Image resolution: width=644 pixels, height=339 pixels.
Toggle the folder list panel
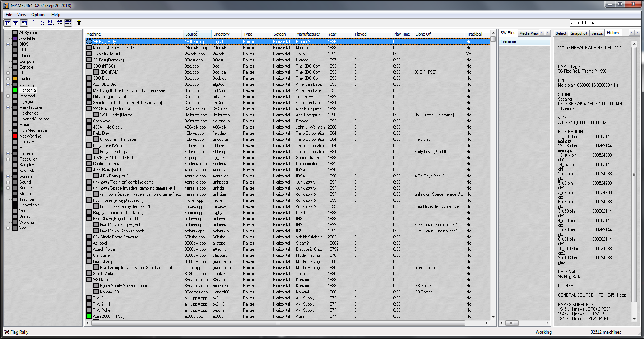tap(8, 23)
